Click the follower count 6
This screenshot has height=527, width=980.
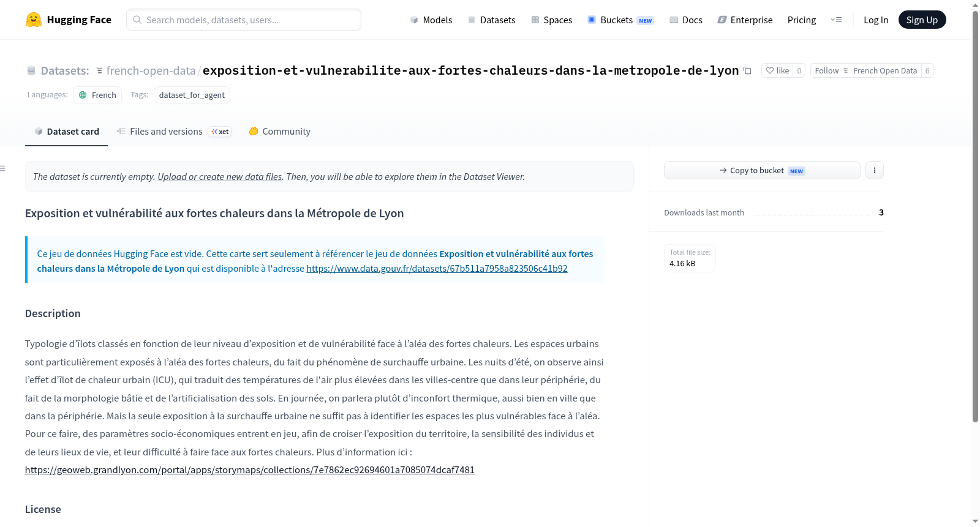[x=927, y=70]
